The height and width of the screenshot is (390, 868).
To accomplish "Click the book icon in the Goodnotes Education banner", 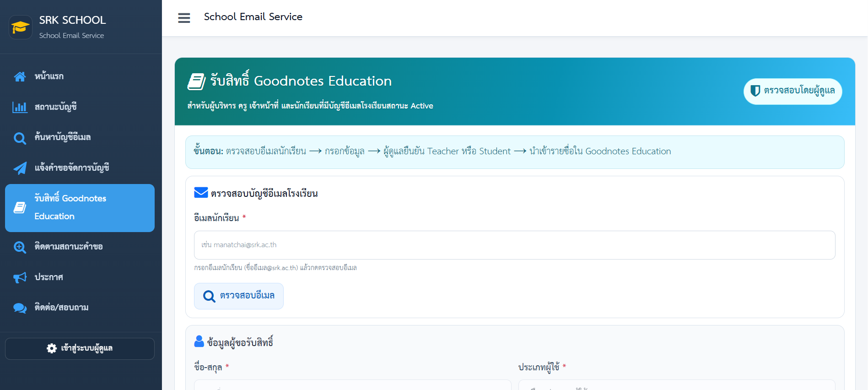I will (196, 81).
